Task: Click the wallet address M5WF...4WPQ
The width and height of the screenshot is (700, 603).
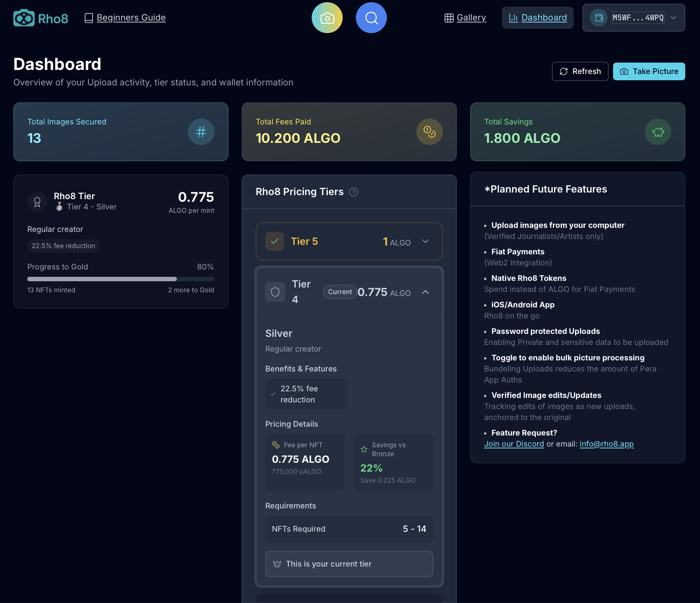Action: pyautogui.click(x=638, y=18)
